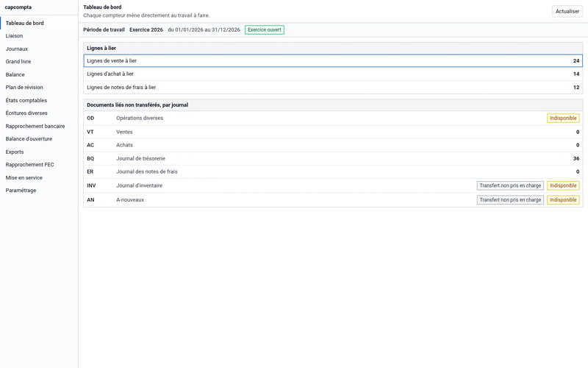The image size is (588, 368).
Task: Click the count 24 for sales lines
Action: [x=576, y=61]
